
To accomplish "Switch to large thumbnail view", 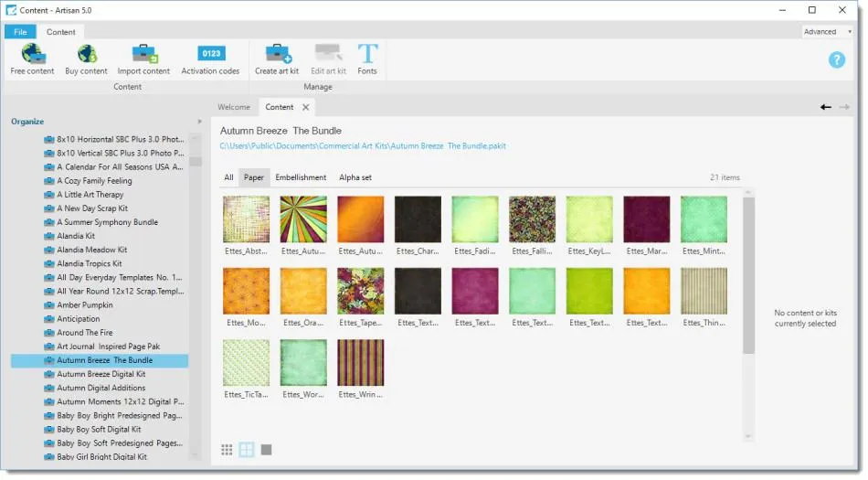I will (x=266, y=450).
